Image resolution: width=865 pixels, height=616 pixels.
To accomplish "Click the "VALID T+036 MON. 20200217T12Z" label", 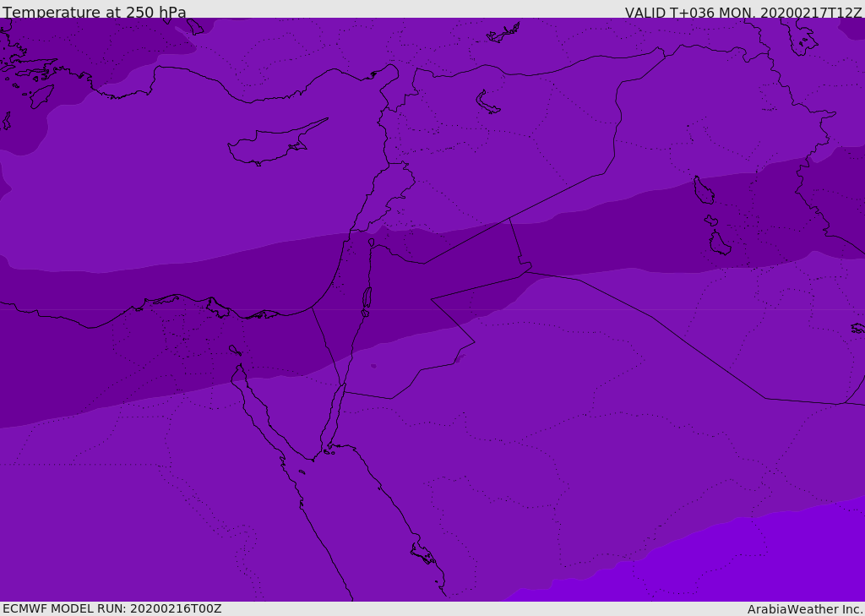I will (x=743, y=13).
